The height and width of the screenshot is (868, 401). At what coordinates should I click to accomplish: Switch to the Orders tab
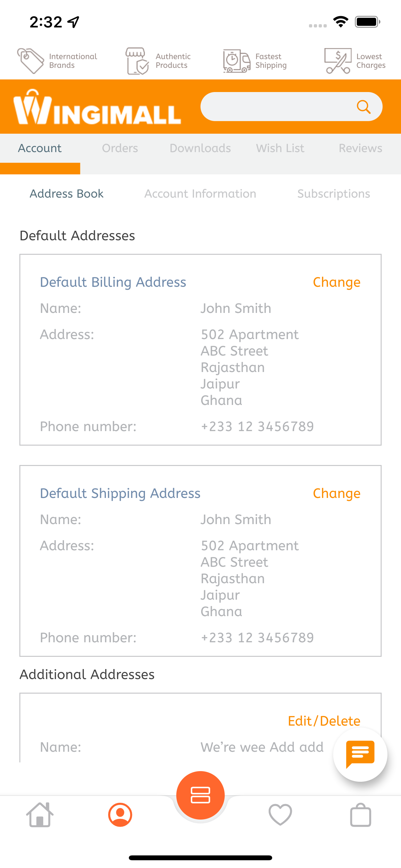[120, 148]
